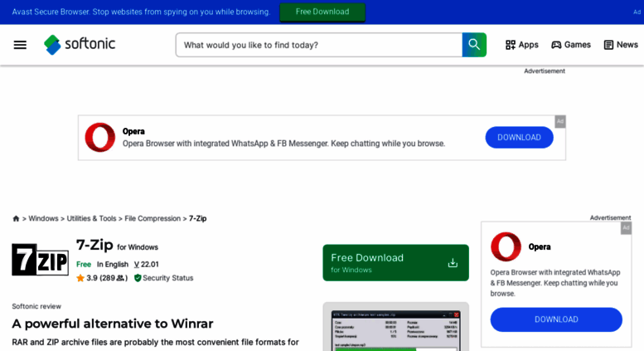This screenshot has width=644, height=351.
Task: Click the search magnifier button
Action: point(474,45)
